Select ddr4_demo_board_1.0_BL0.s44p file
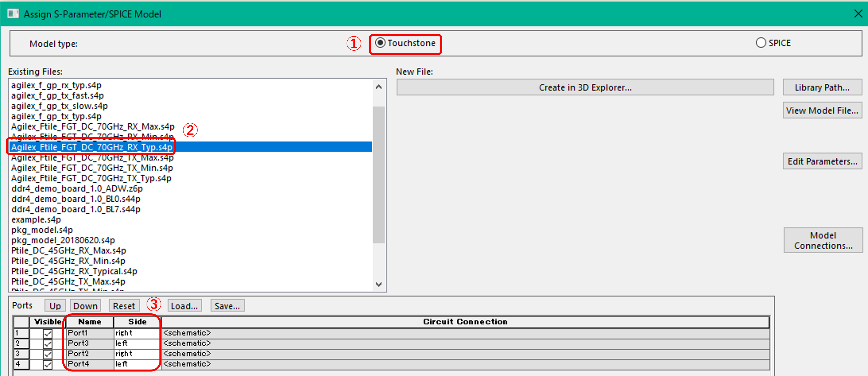 pyautogui.click(x=76, y=199)
